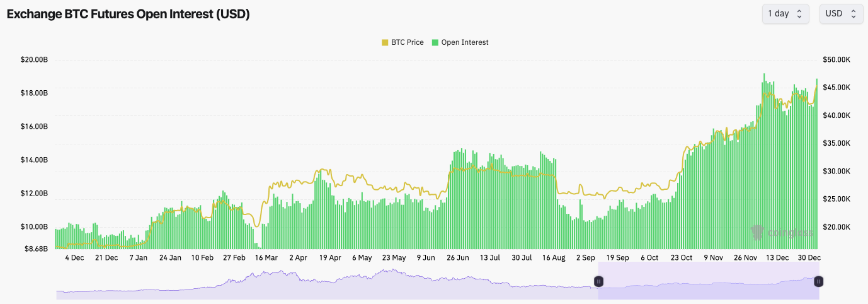
Task: Click the '4 Dec' x-axis date label
Action: coord(74,258)
